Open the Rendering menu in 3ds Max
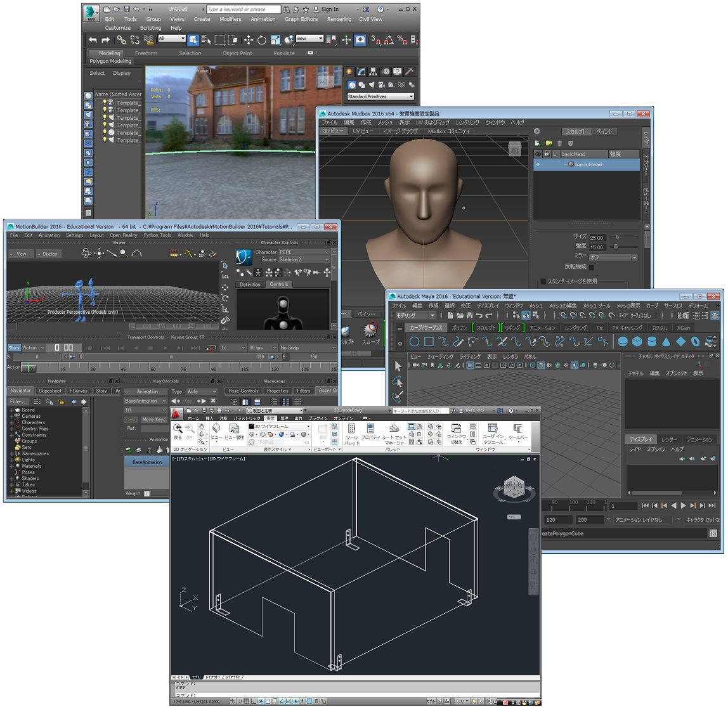 339,19
